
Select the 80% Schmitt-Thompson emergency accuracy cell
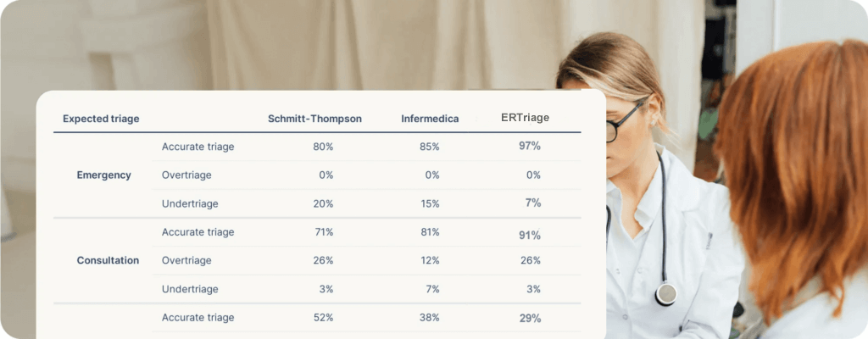[322, 147]
